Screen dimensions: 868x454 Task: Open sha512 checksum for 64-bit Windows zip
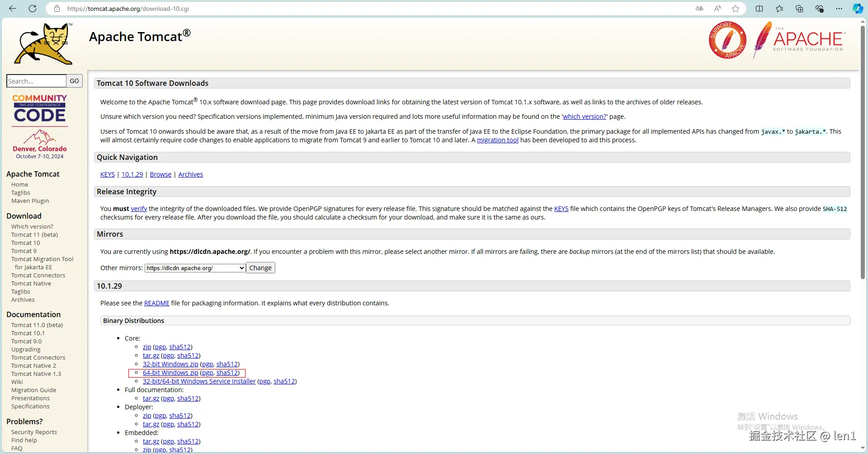coord(227,373)
